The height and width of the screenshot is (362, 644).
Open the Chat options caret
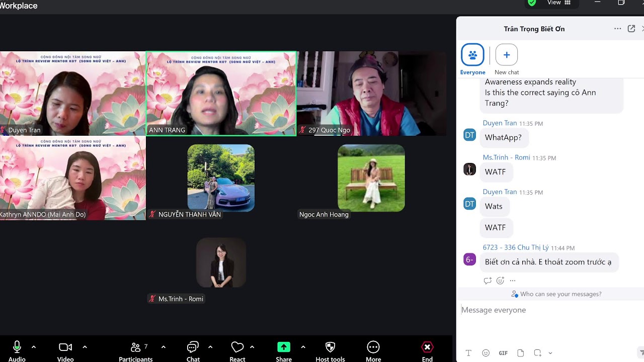[210, 347]
